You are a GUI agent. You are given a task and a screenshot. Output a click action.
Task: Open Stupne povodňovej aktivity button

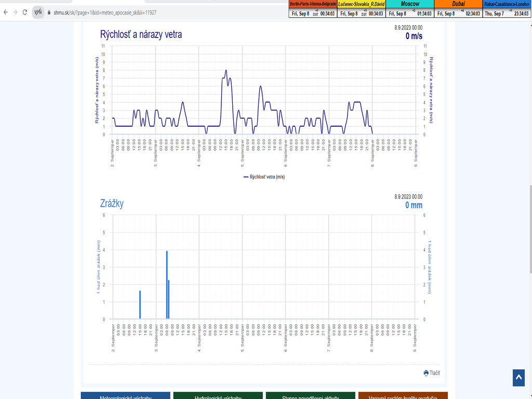click(310, 396)
